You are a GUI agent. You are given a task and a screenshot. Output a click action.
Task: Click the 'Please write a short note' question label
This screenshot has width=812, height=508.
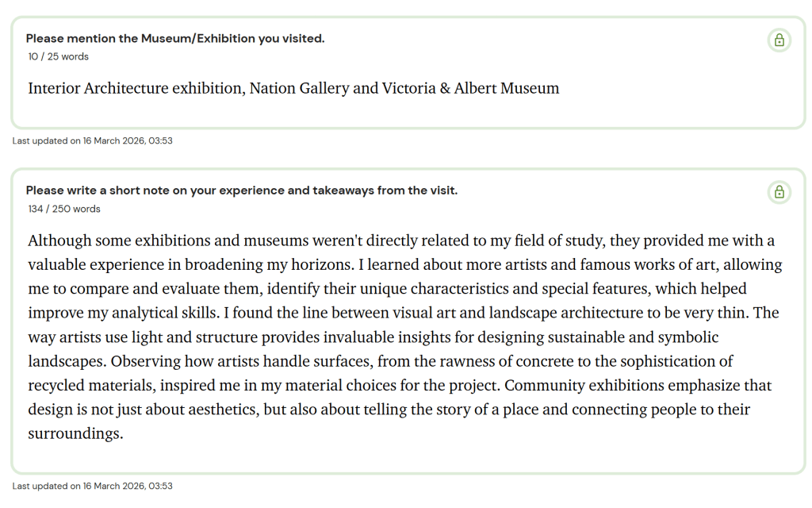point(242,191)
